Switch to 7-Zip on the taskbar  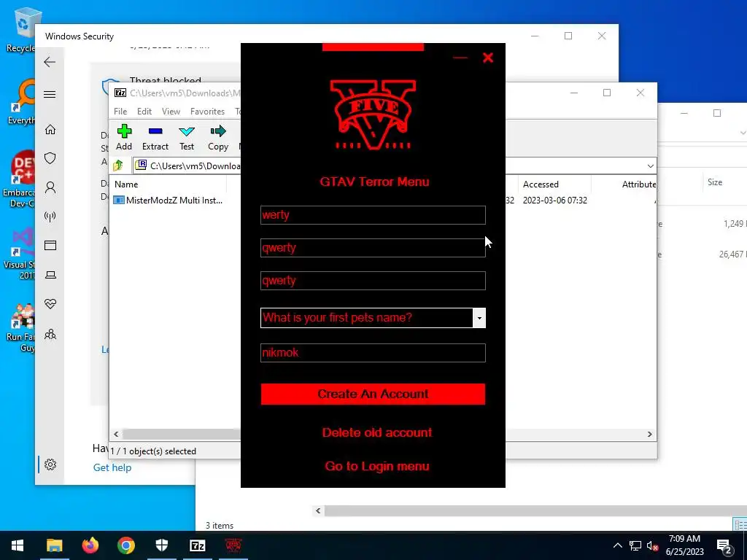[x=198, y=545]
